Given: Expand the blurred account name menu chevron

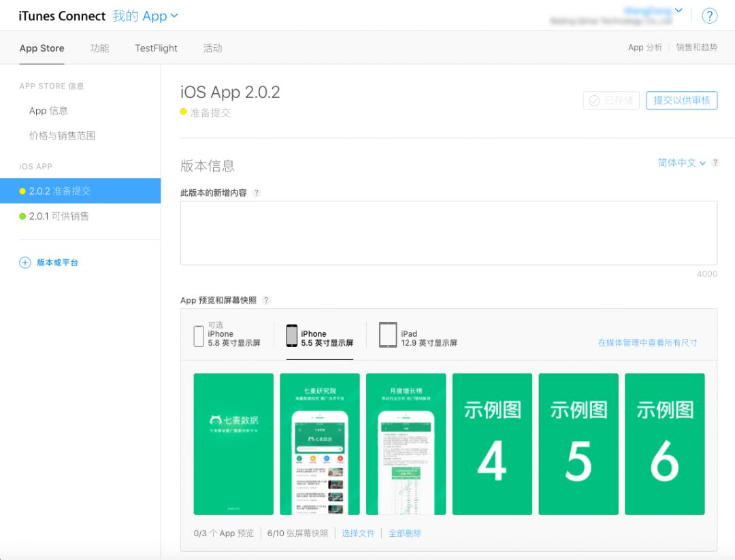Looking at the screenshot, I should pyautogui.click(x=679, y=10).
